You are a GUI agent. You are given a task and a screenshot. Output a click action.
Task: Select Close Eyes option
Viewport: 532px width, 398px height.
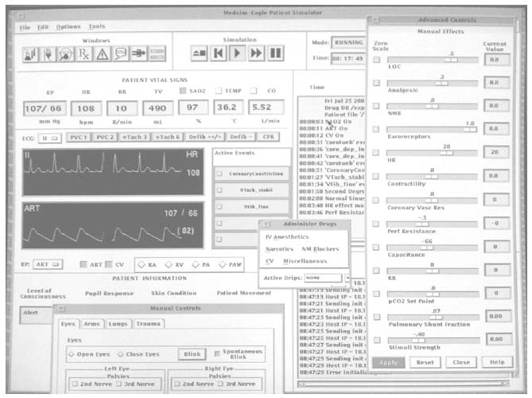(x=120, y=354)
